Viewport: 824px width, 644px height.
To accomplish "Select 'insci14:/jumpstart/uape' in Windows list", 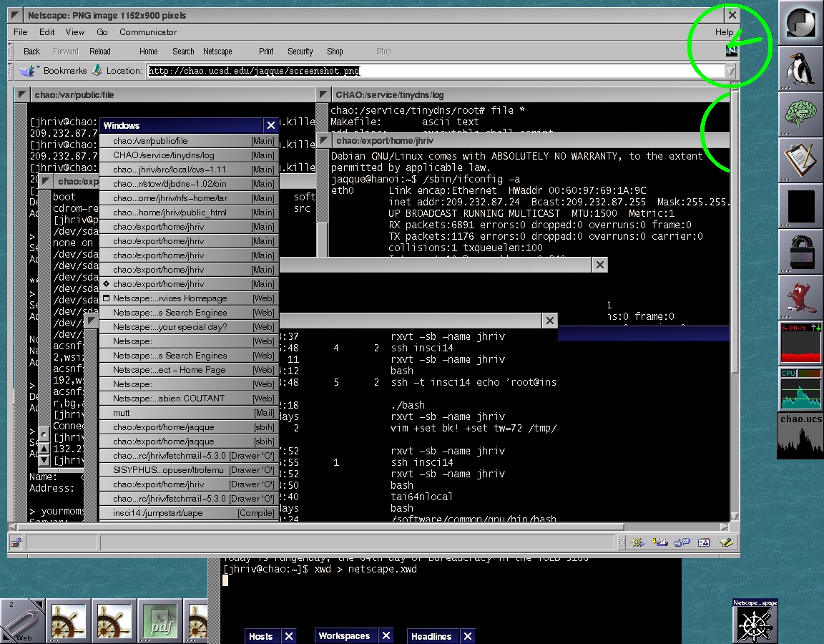I will (x=189, y=512).
